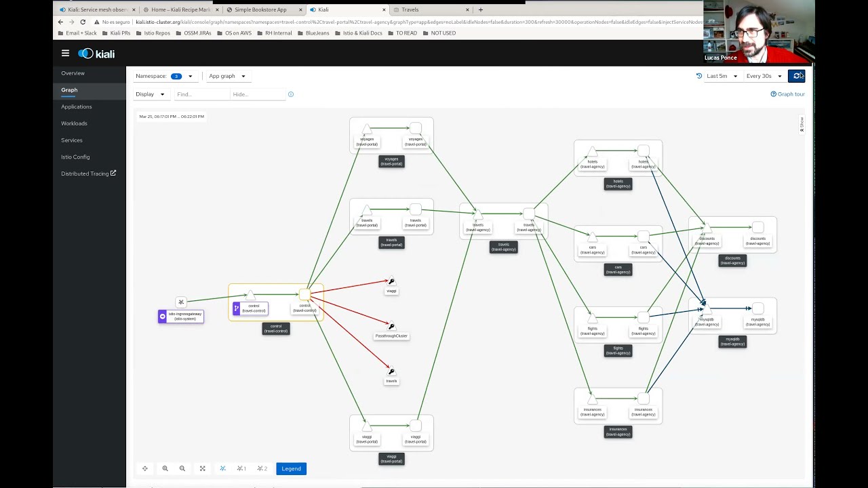Click the browser address bar
Viewport: 868px width, 488px height.
[418, 22]
